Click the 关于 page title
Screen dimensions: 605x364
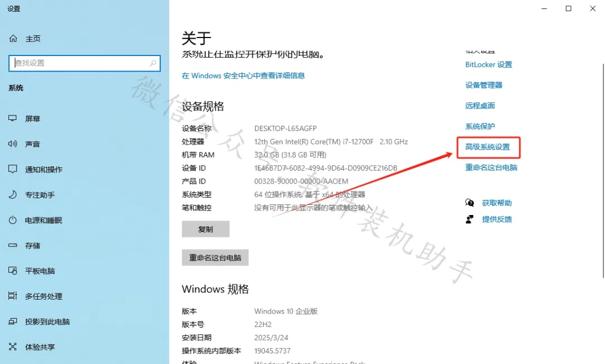[x=197, y=38]
